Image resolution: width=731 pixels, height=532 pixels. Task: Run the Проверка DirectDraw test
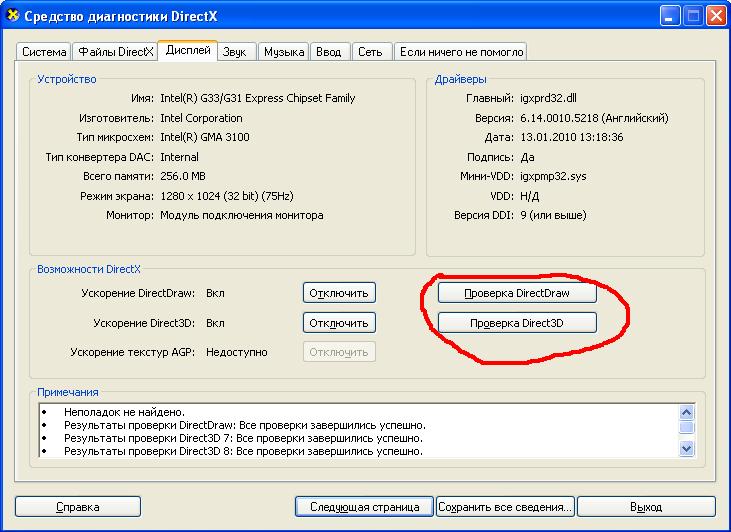pyautogui.click(x=517, y=293)
